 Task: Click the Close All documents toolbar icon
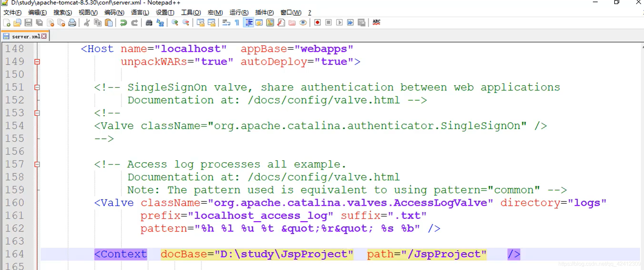pos(61,23)
